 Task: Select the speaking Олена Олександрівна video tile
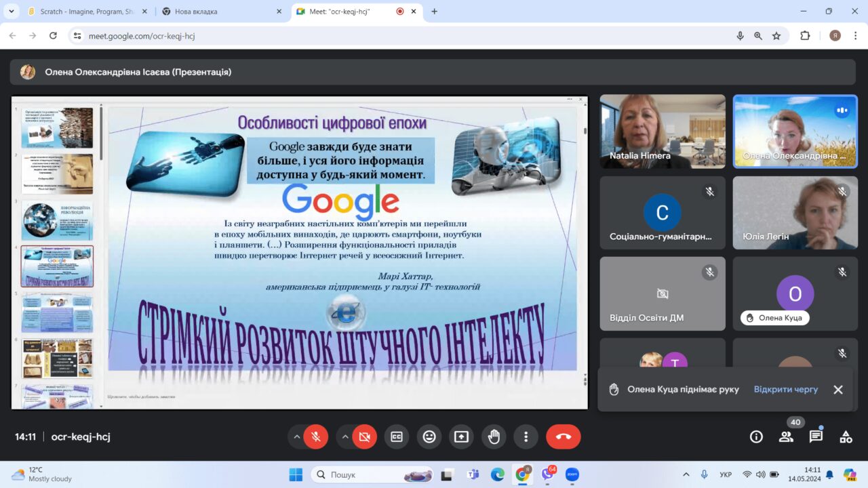[x=795, y=131]
